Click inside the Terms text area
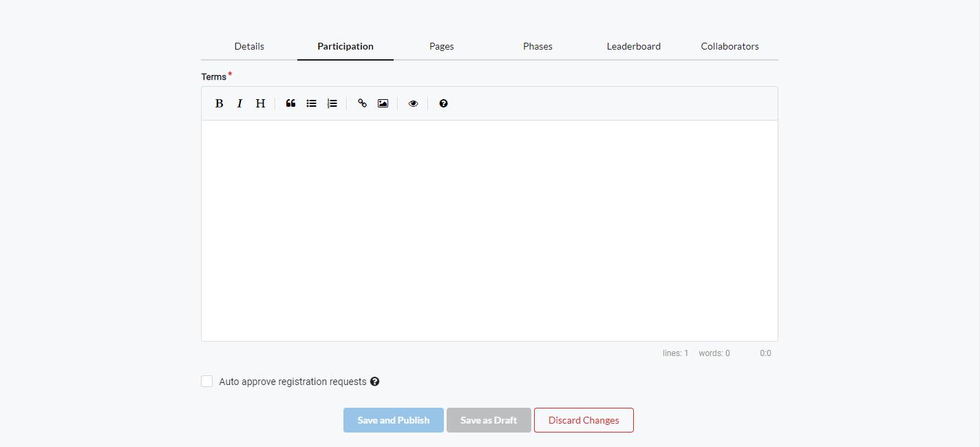 click(x=489, y=231)
